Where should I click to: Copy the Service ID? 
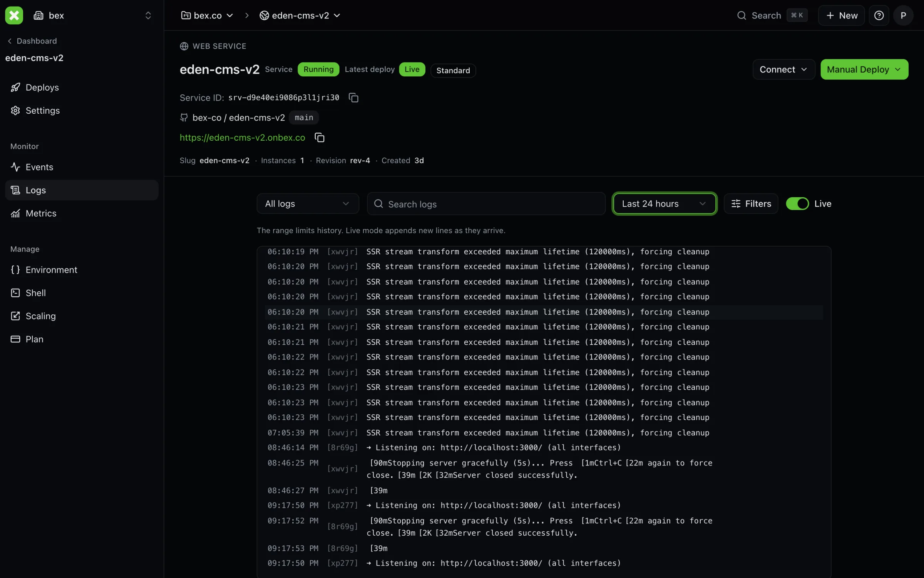(353, 98)
